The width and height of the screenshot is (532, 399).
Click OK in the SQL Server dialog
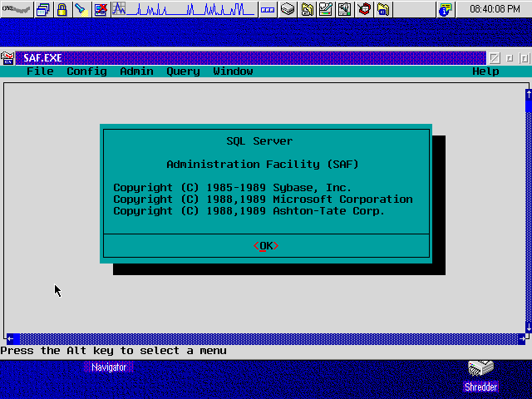tap(266, 246)
